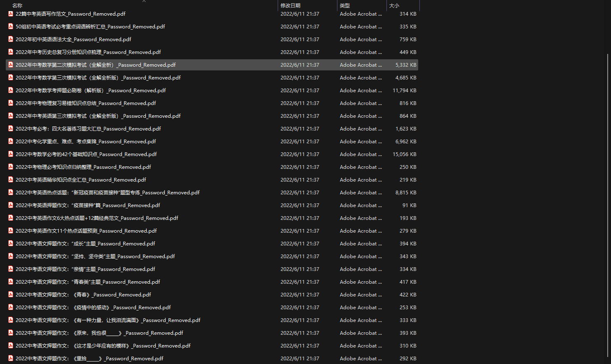Sort files by 名称 column header
This screenshot has width=611, height=364.
click(x=17, y=6)
